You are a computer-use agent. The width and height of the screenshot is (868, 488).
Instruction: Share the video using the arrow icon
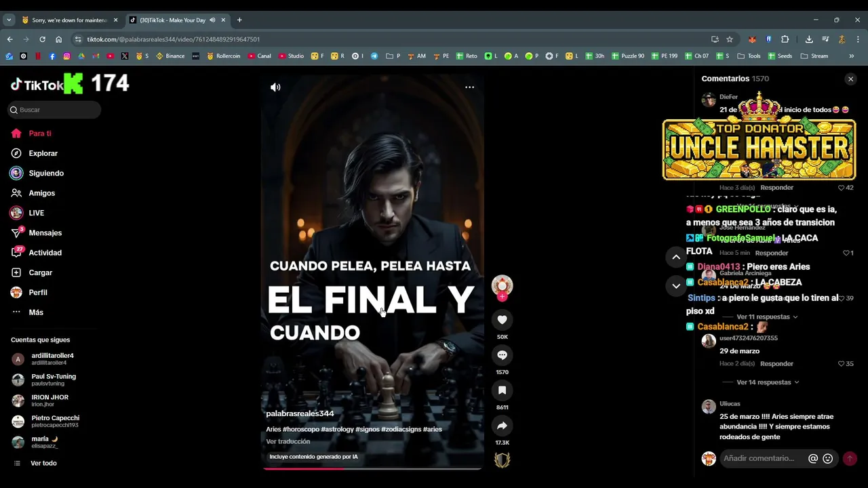(x=502, y=426)
